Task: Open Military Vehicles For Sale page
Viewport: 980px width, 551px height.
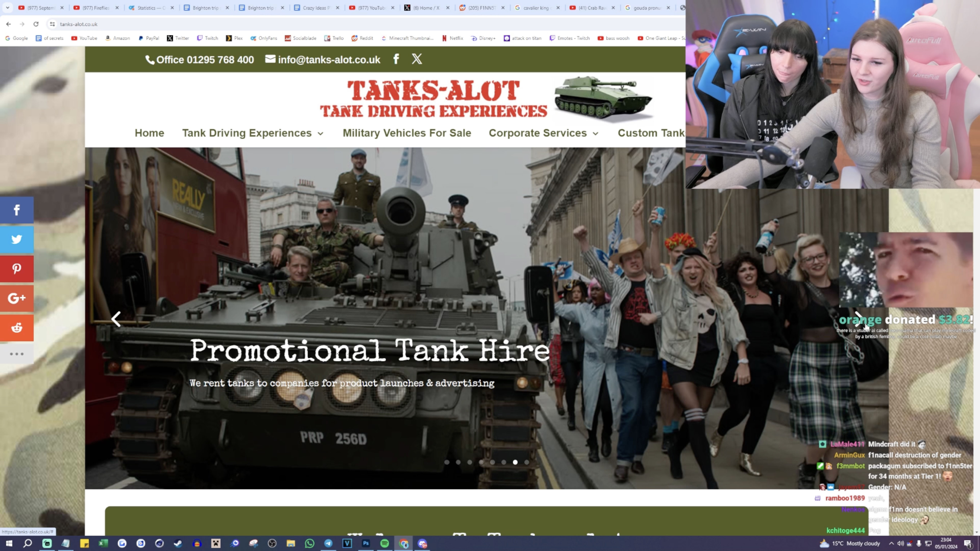Action: (x=407, y=133)
